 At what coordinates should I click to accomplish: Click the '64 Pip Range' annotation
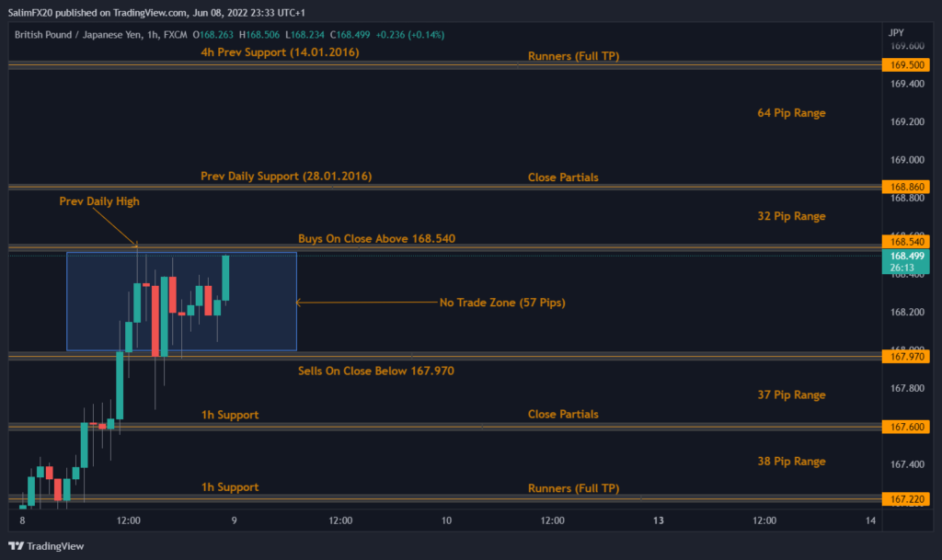click(791, 113)
